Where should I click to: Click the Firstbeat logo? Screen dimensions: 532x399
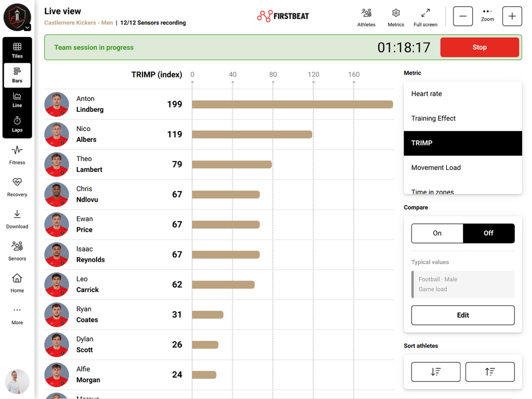tap(283, 16)
